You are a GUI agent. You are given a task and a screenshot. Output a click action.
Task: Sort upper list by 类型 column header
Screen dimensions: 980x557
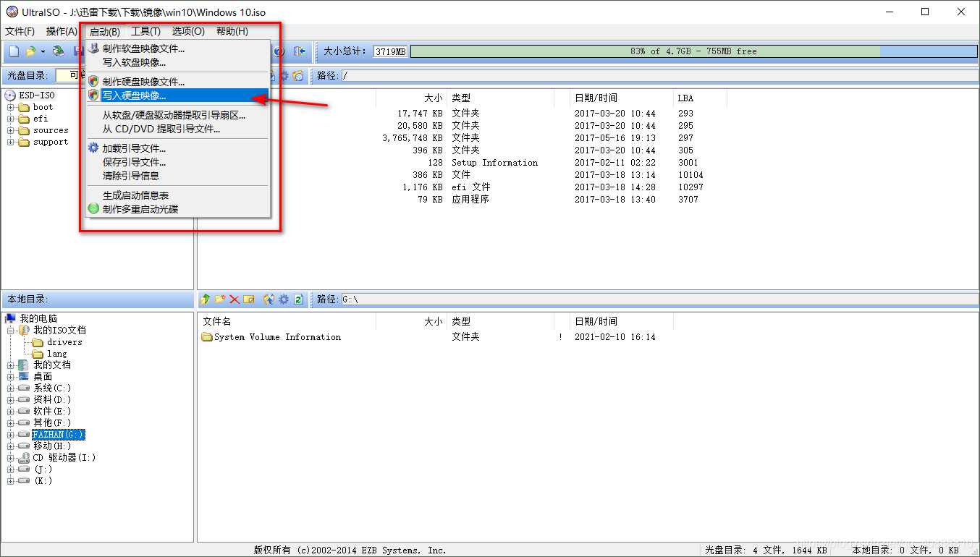pos(500,98)
